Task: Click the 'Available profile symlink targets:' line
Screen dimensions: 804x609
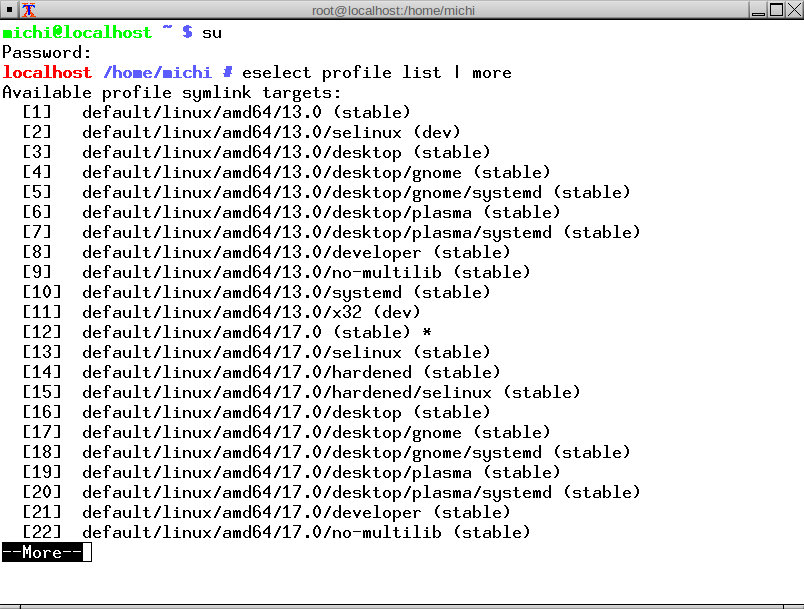Action: point(172,93)
